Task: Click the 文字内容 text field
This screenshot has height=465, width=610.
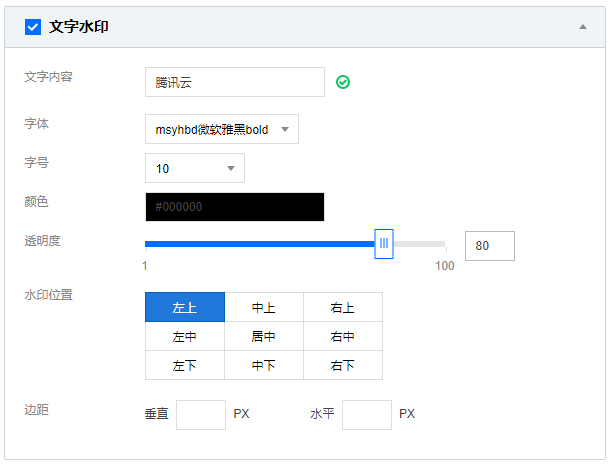Action: (235, 82)
